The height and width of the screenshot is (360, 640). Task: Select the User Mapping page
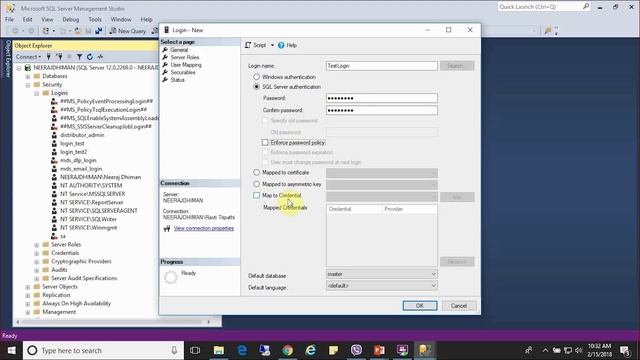tap(186, 65)
